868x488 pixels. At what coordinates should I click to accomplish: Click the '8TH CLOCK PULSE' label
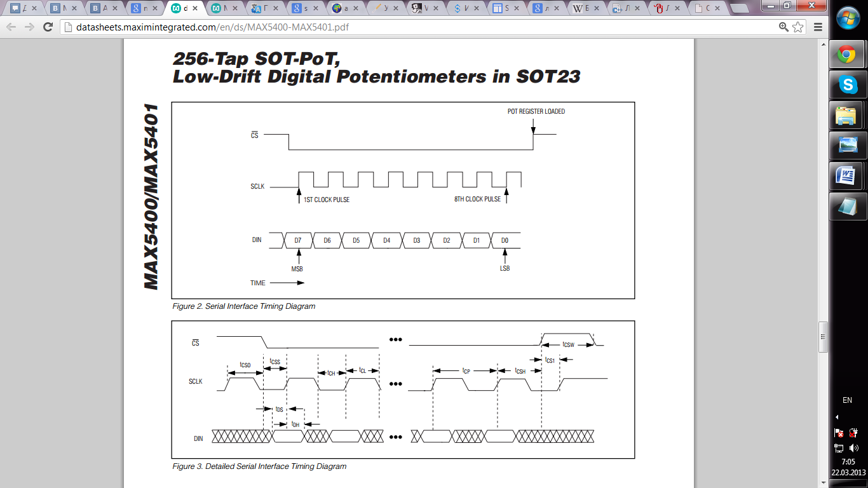(477, 200)
